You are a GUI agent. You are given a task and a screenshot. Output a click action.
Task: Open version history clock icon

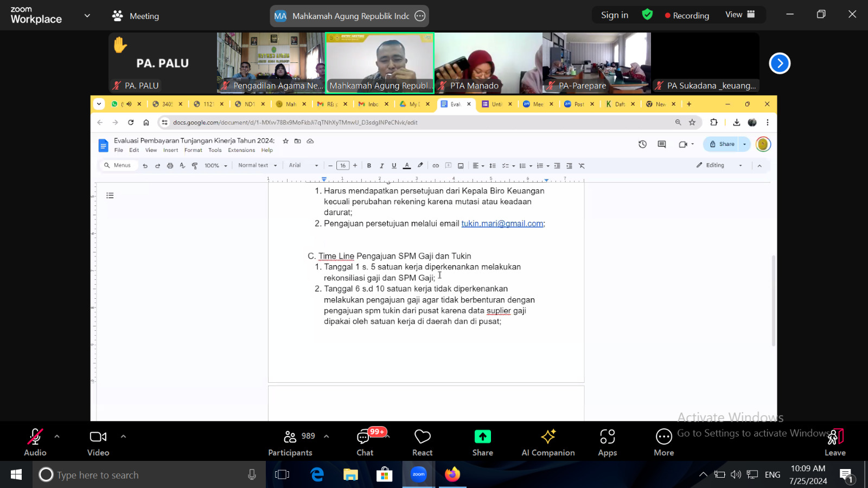coord(643,144)
